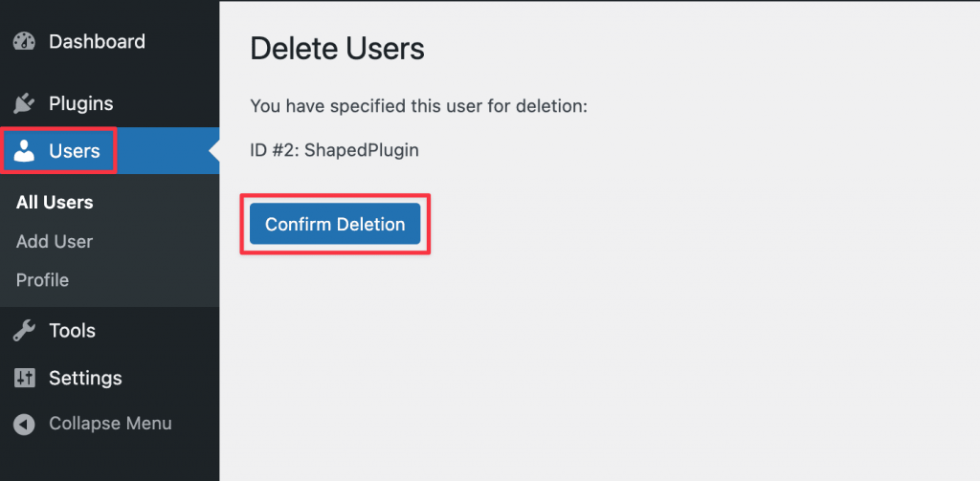This screenshot has height=481, width=980.
Task: Click the Tools wrench icon
Action: [x=24, y=331]
